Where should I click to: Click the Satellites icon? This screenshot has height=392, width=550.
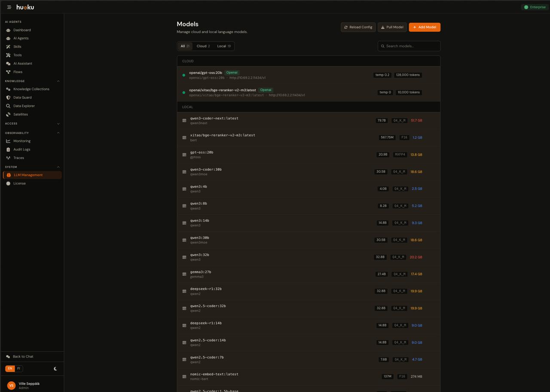(x=8, y=114)
